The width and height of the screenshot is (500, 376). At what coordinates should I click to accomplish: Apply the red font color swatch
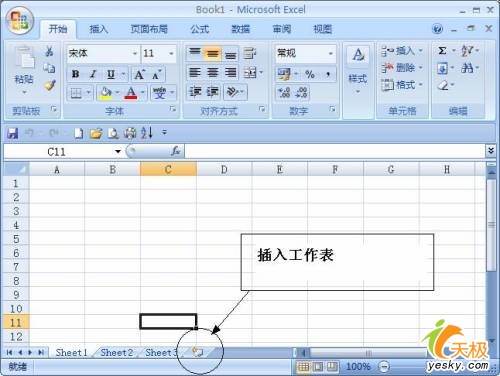[x=131, y=92]
